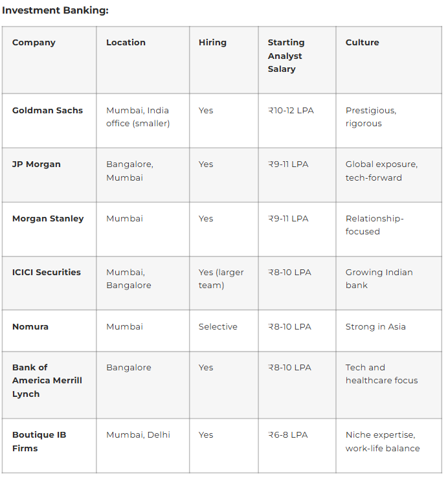
Task: Click the Company column header
Action: pyautogui.click(x=34, y=43)
